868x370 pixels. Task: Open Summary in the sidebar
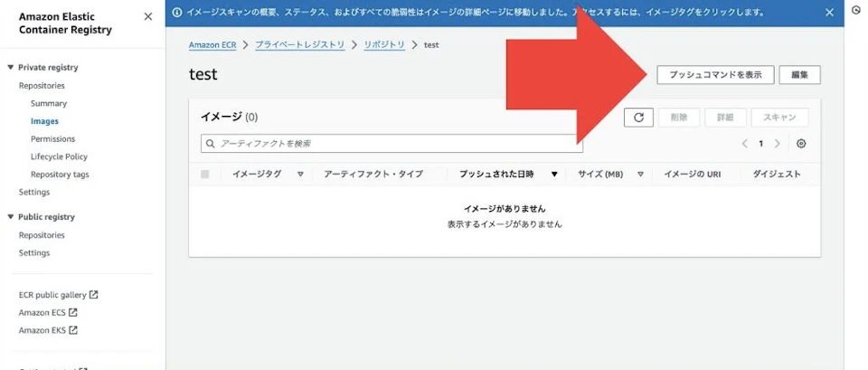[x=49, y=103]
